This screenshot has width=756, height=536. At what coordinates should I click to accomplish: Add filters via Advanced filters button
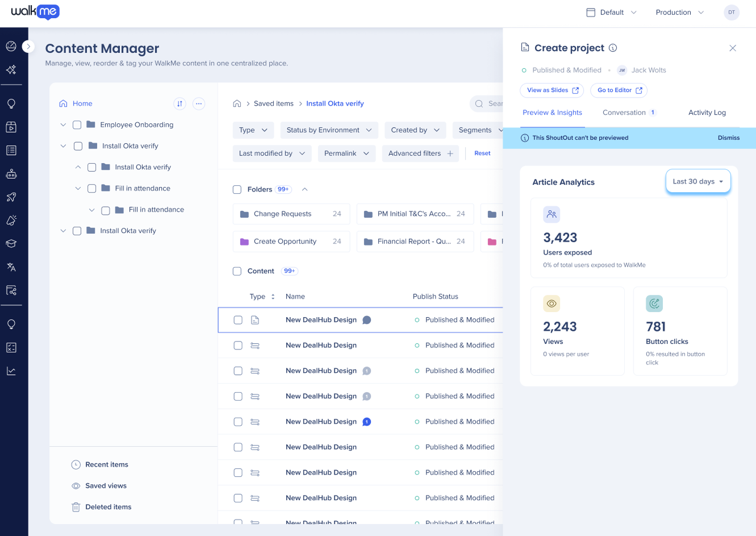coord(420,153)
